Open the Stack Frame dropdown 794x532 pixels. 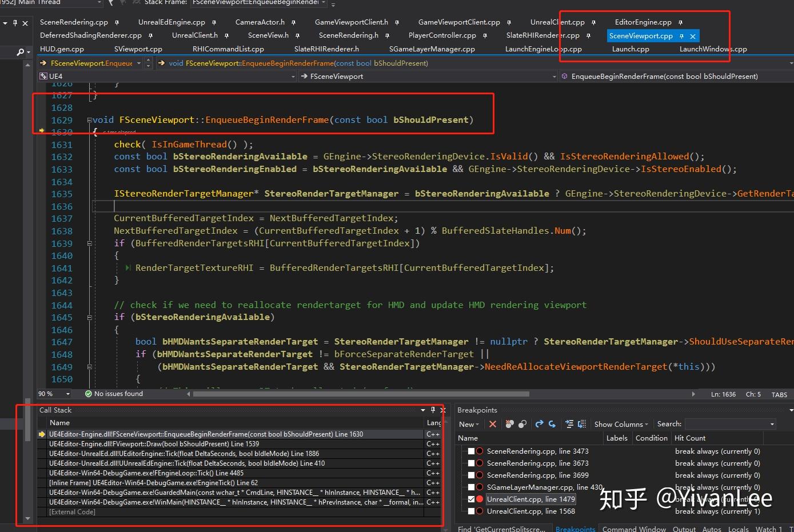[x=324, y=3]
